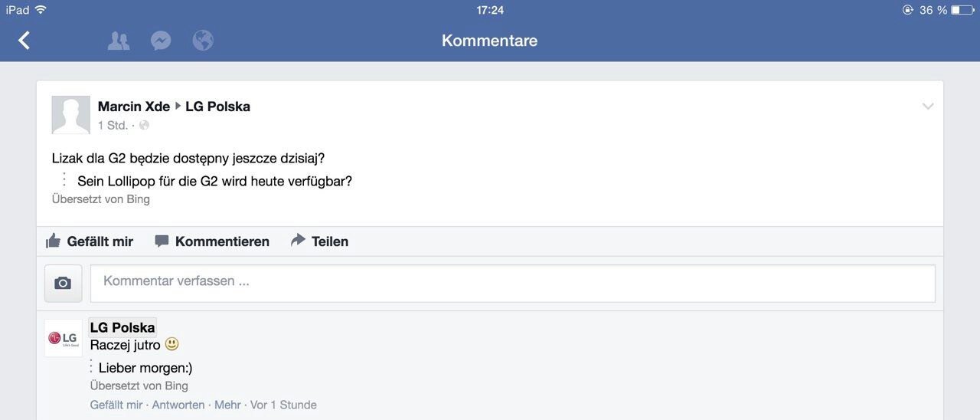Expand post options chevron at top right
The height and width of the screenshot is (420, 980).
pyautogui.click(x=928, y=107)
